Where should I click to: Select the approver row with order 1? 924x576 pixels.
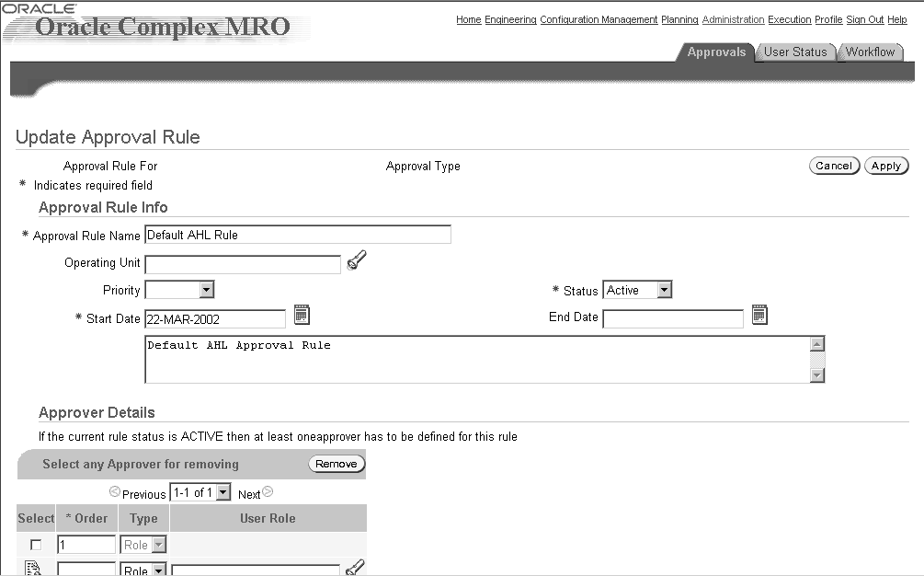pos(36,545)
